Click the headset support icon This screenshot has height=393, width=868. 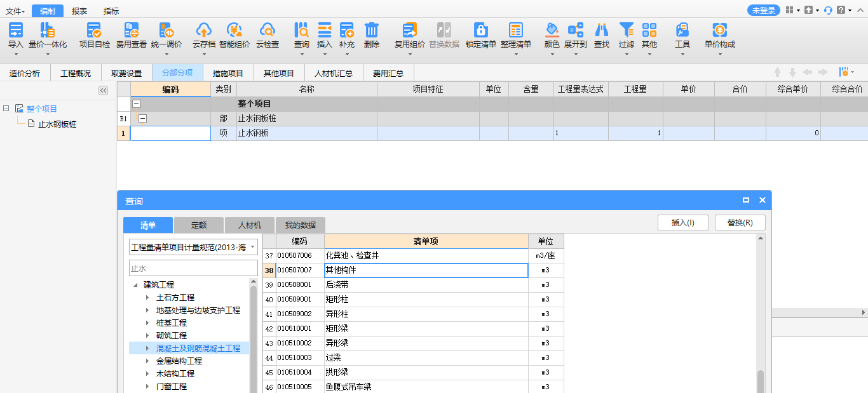[x=828, y=10]
